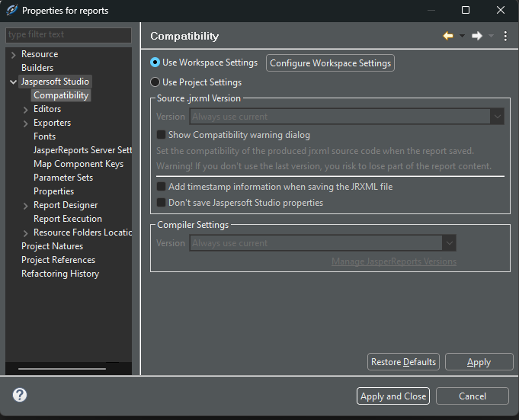
Task: Select Exporters tree item label
Action: click(x=52, y=123)
